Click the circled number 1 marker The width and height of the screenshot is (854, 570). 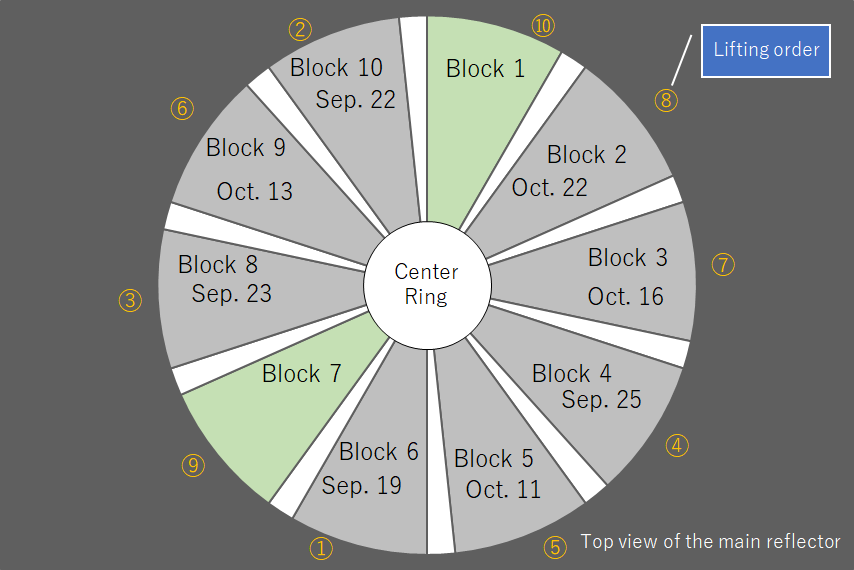321,548
